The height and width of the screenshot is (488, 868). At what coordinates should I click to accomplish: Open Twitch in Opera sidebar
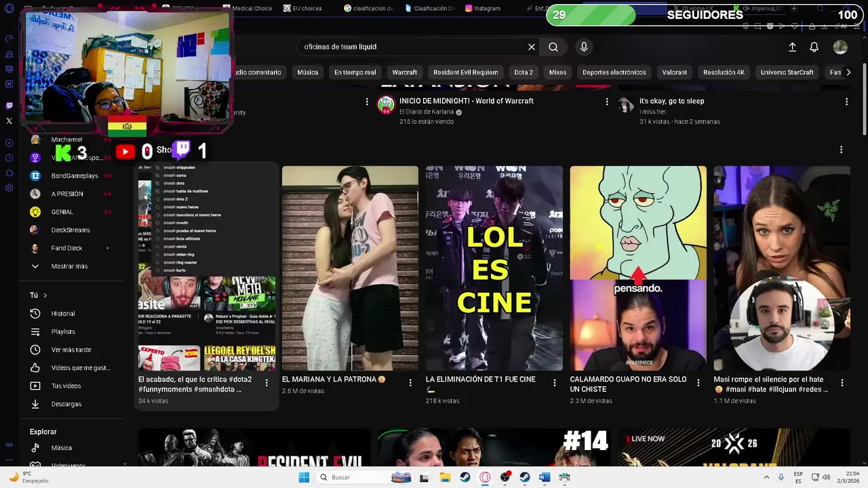9,106
